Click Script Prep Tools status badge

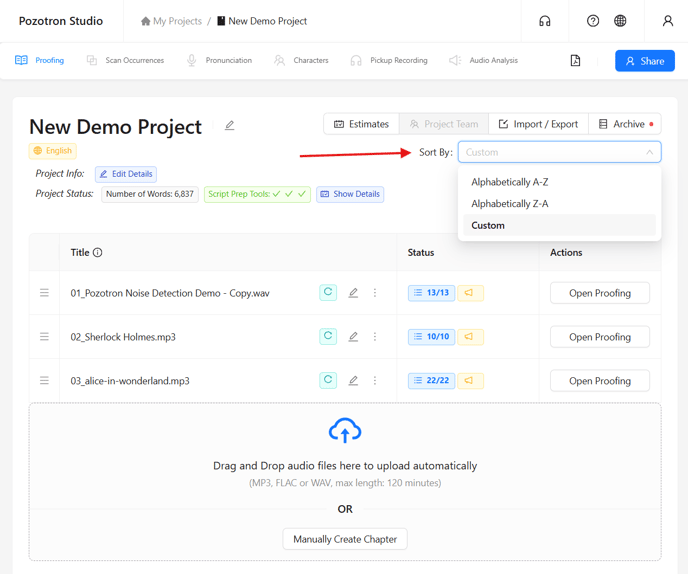pyautogui.click(x=257, y=194)
